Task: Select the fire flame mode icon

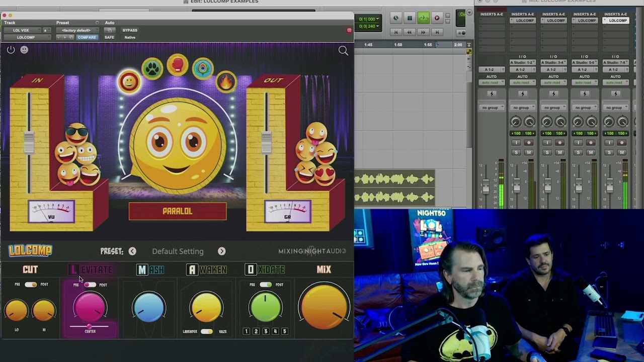Action: tap(226, 81)
